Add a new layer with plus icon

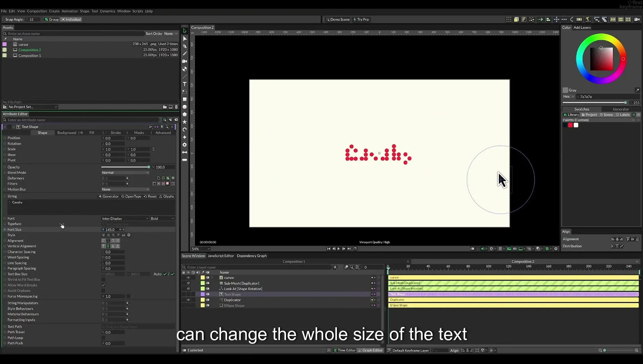coord(335,267)
